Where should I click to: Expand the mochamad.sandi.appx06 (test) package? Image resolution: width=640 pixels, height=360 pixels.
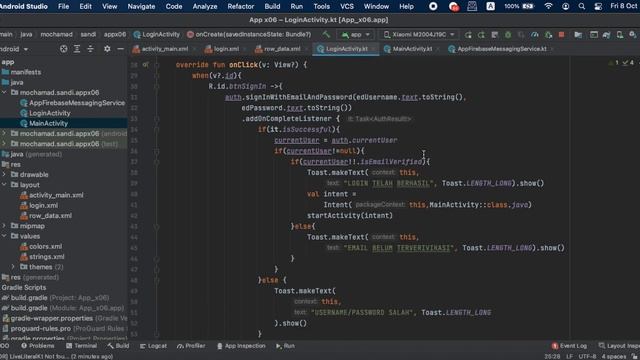coord(4,144)
